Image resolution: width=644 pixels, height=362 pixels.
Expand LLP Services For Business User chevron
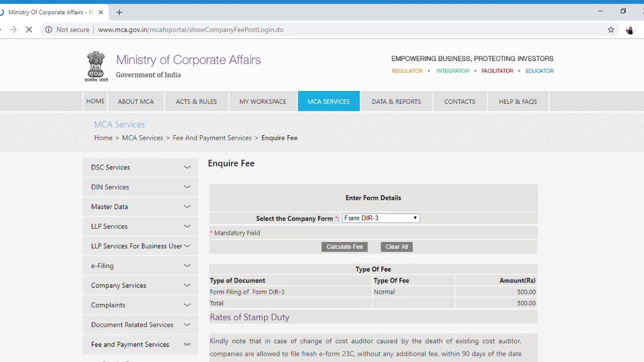point(187,246)
